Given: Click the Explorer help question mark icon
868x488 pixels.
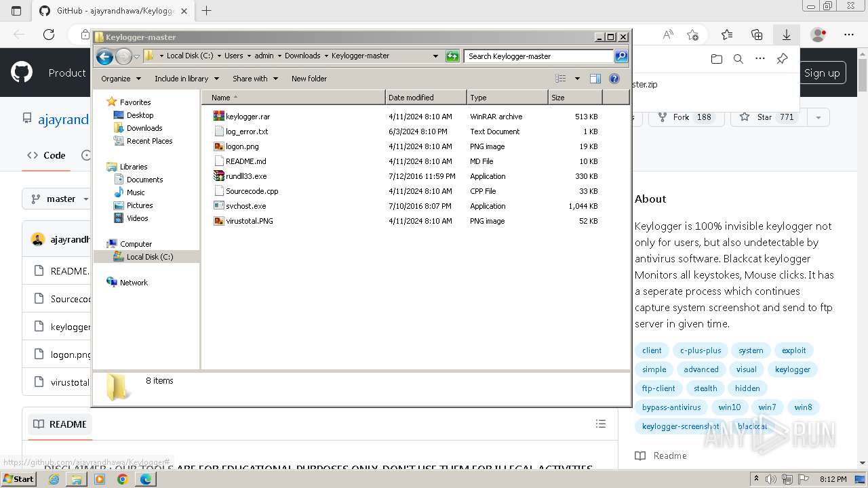Looking at the screenshot, I should 614,79.
